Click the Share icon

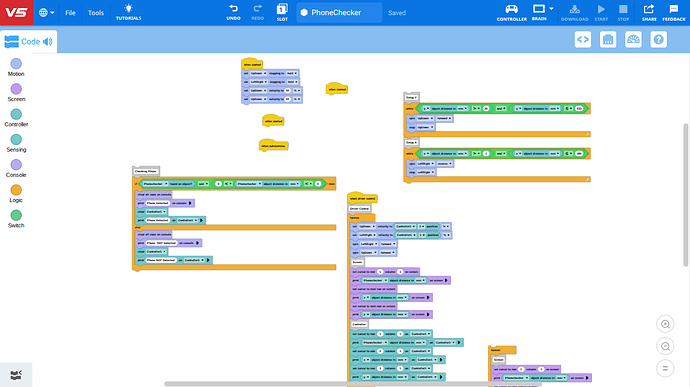coord(649,9)
